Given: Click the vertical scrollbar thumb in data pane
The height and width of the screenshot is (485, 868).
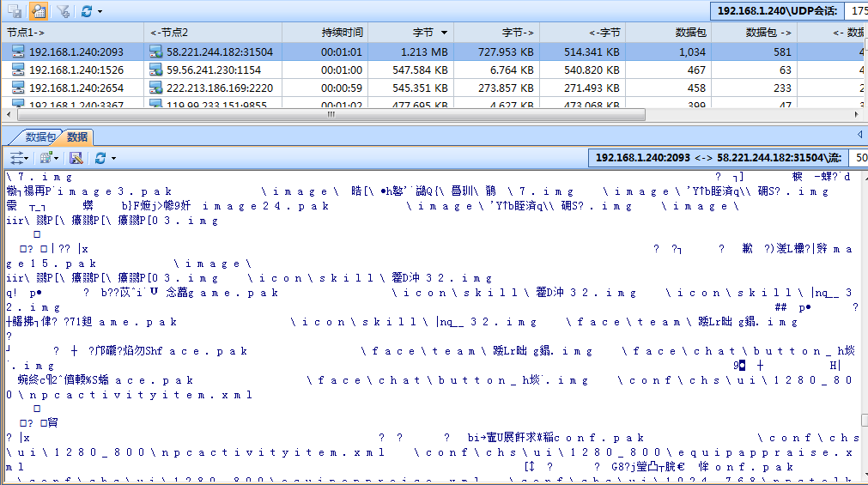Looking at the screenshot, I should 864,421.
